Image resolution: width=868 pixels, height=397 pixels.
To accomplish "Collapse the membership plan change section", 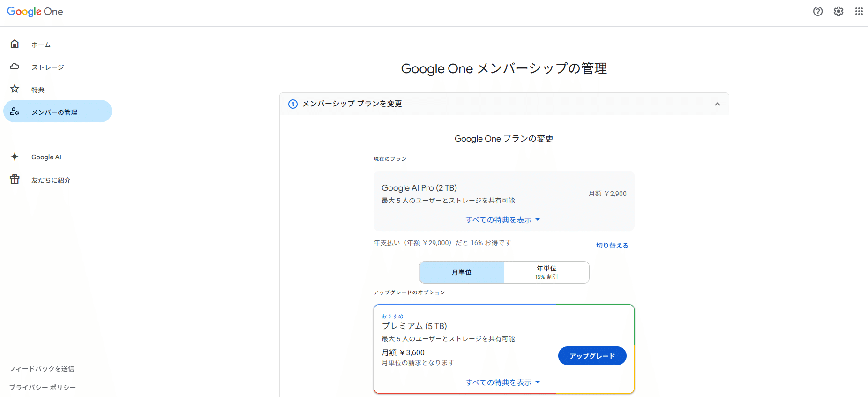I will [717, 104].
